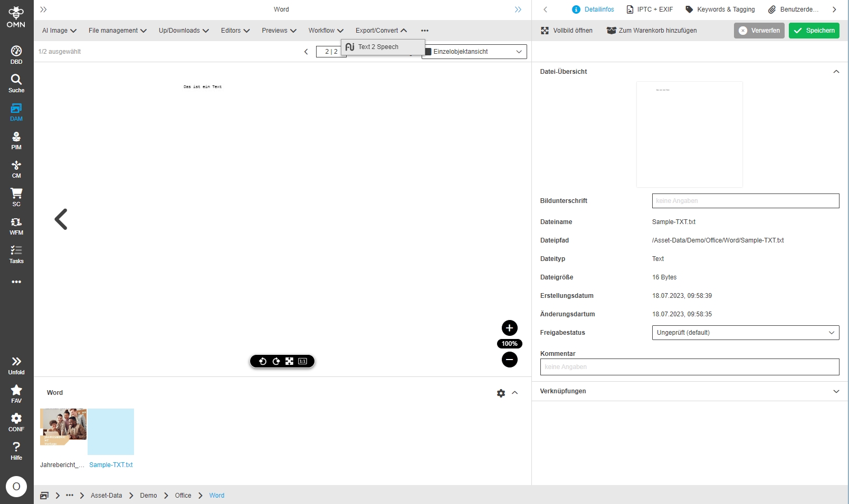Navigate to Demo in breadcrumb

coord(148,496)
